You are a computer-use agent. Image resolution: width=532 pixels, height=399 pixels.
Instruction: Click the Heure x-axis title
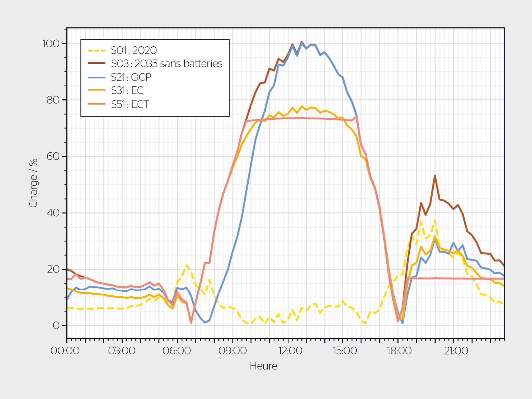point(263,366)
